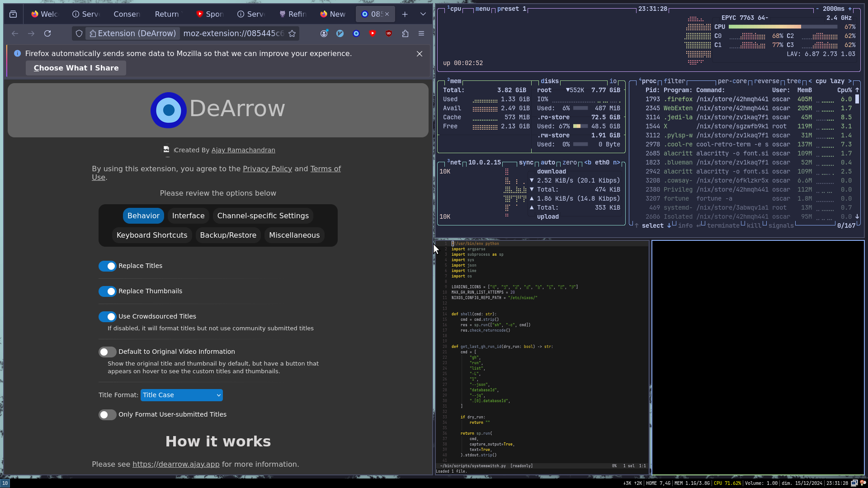Increase btop update interval with plus
The width and height of the screenshot is (868, 488).
850,9
